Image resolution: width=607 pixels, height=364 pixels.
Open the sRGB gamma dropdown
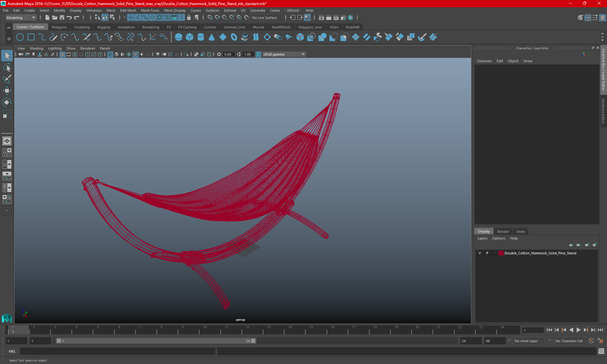click(284, 54)
